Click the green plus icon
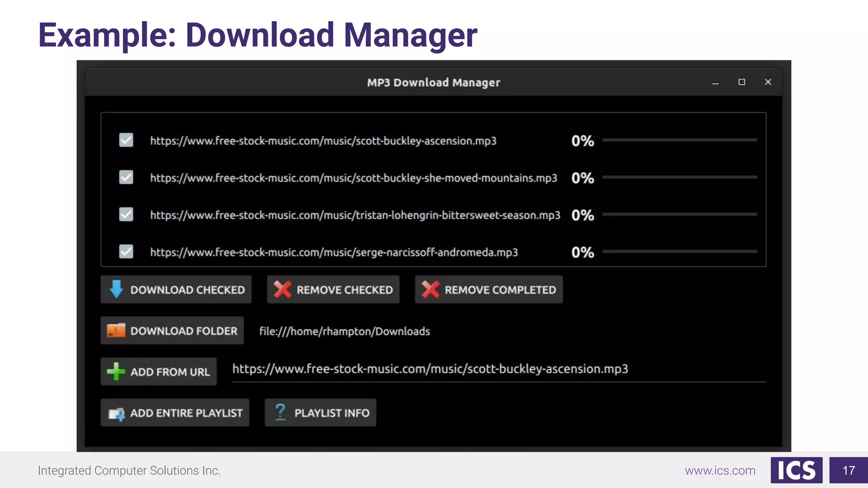The width and height of the screenshot is (868, 488). click(x=116, y=372)
